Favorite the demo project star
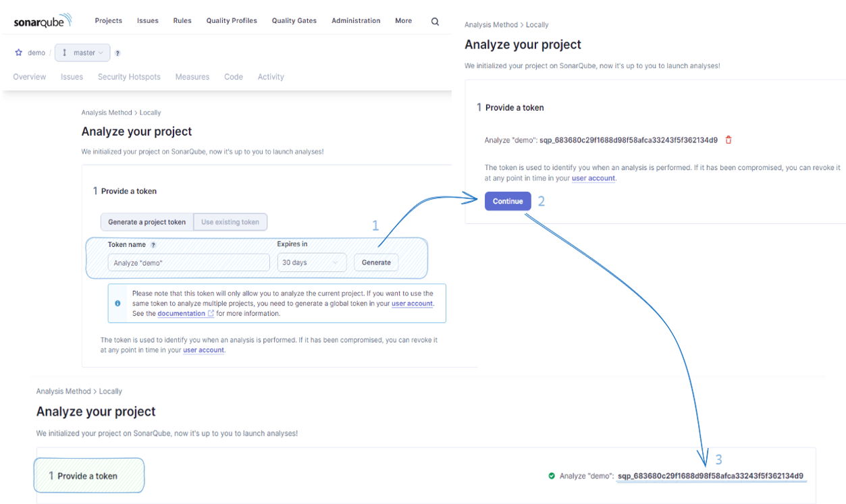The width and height of the screenshot is (846, 504). click(x=19, y=53)
